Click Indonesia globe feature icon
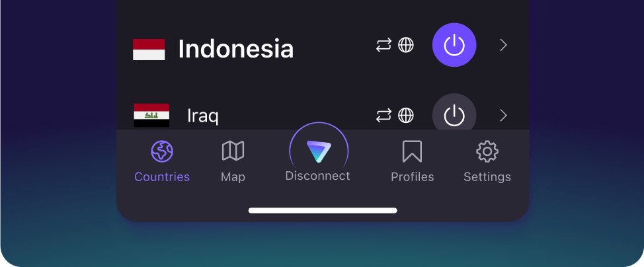The height and width of the screenshot is (267, 644). point(406,45)
